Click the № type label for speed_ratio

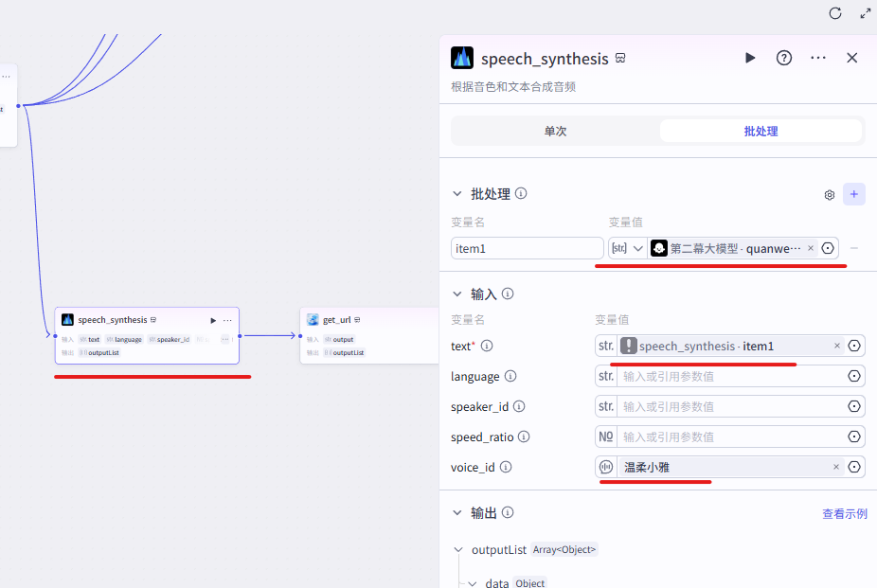tap(606, 437)
